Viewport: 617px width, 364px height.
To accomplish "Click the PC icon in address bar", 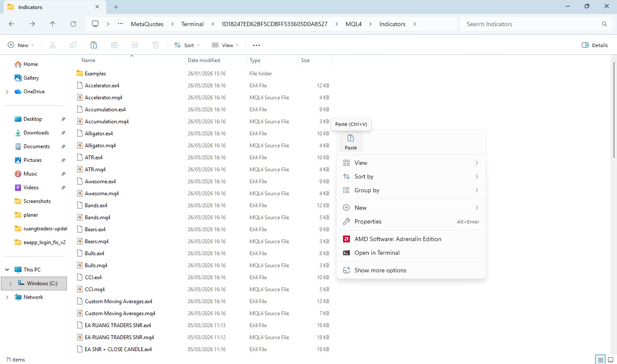I will pyautogui.click(x=95, y=24).
